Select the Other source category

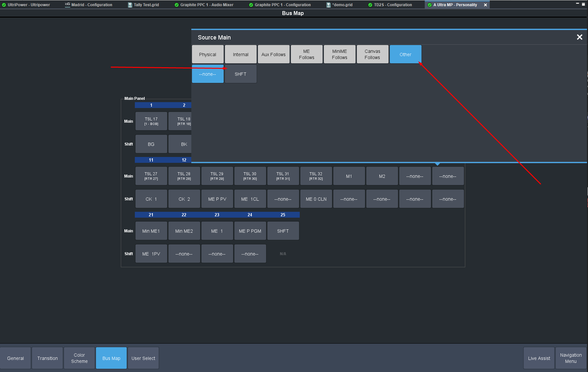tap(405, 54)
